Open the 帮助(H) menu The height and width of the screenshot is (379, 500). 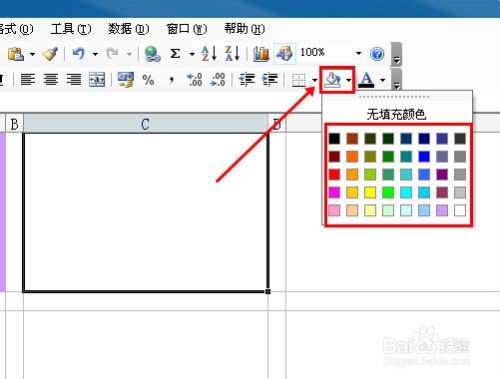(244, 29)
